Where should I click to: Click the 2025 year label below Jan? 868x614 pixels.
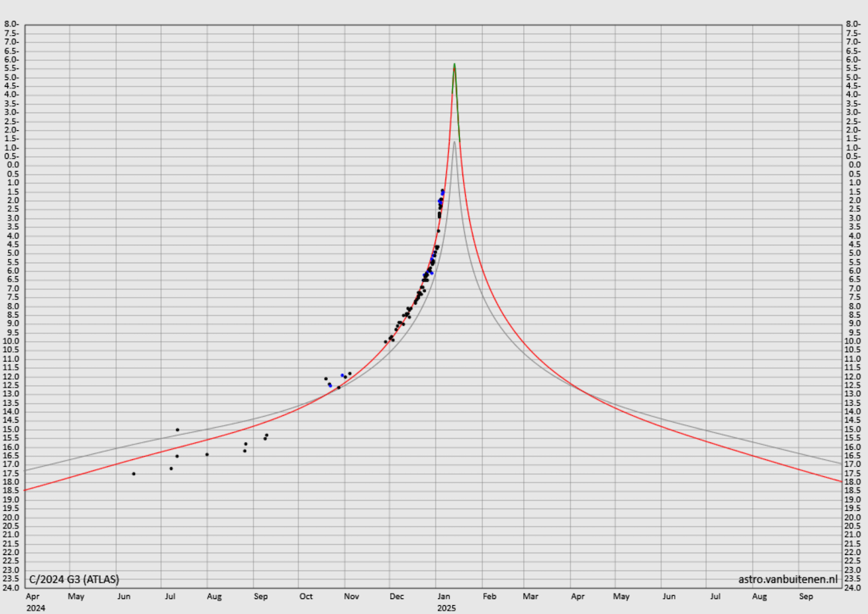pos(446,608)
